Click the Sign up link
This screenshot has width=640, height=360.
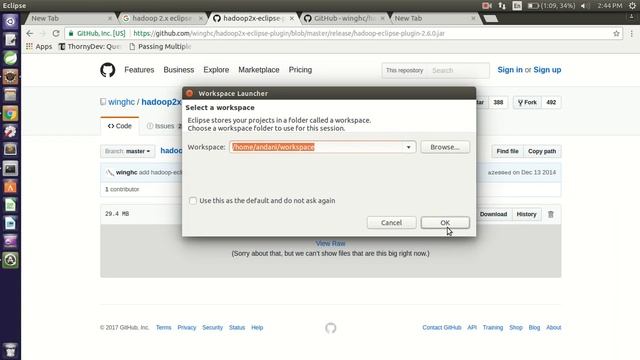547,70
